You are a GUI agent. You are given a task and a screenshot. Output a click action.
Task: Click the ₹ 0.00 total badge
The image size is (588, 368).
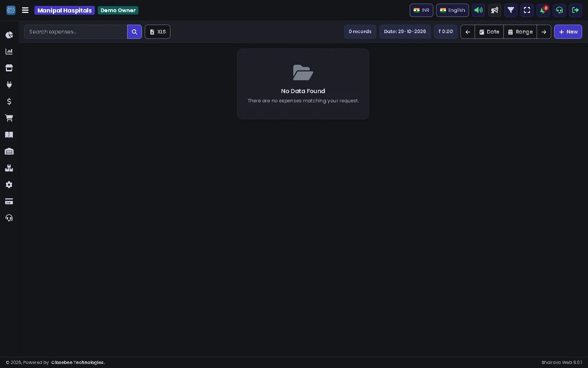(x=446, y=32)
